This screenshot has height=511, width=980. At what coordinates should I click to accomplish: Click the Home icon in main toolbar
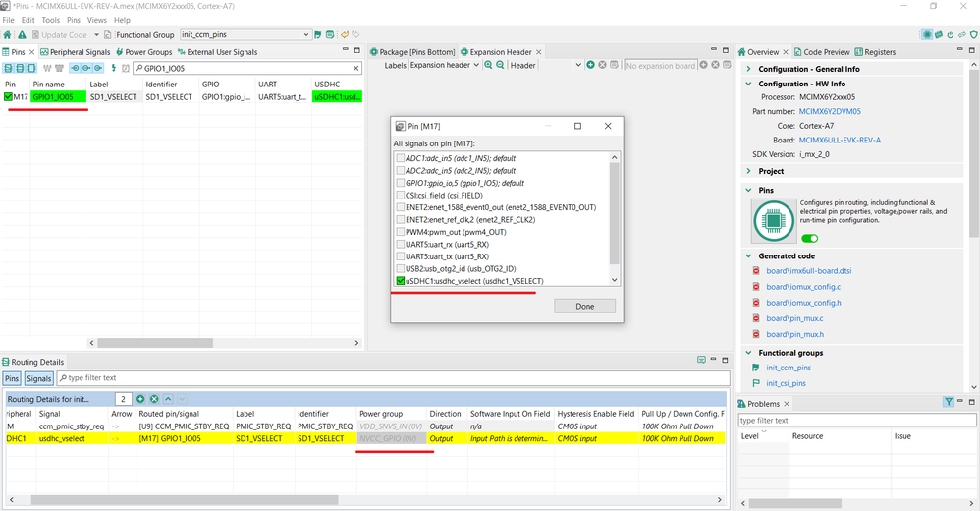click(x=7, y=35)
